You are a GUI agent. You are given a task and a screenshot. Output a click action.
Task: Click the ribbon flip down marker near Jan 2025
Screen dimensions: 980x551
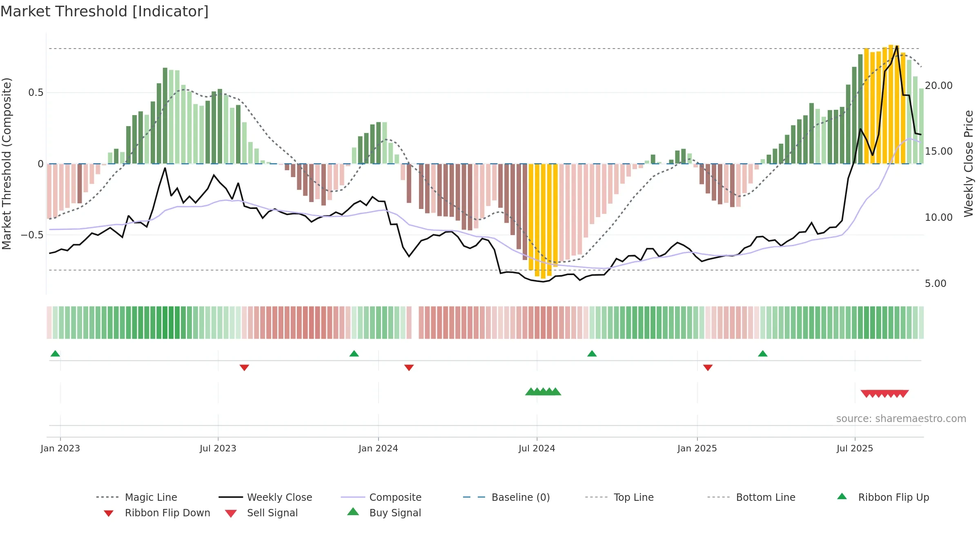tap(708, 368)
